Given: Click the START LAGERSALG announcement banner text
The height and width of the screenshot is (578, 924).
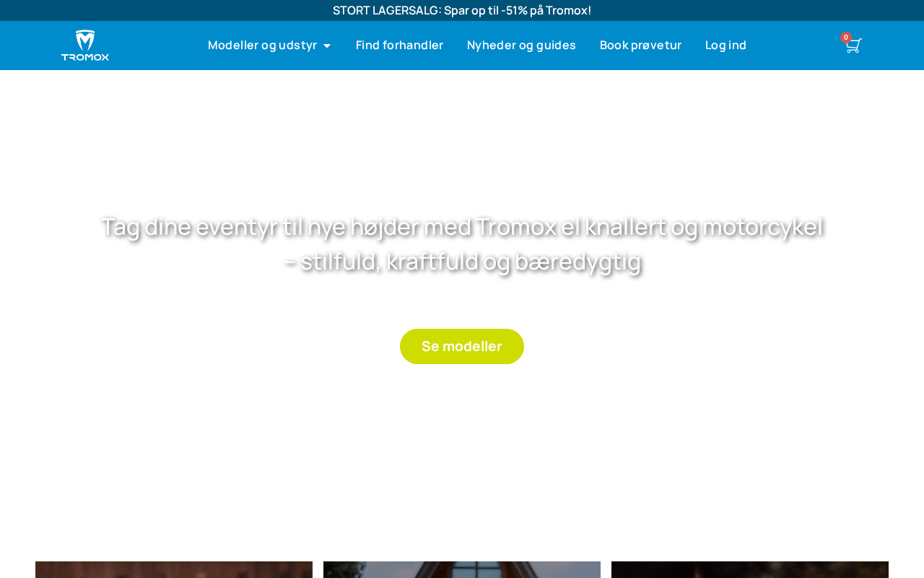Looking at the screenshot, I should click(x=462, y=10).
